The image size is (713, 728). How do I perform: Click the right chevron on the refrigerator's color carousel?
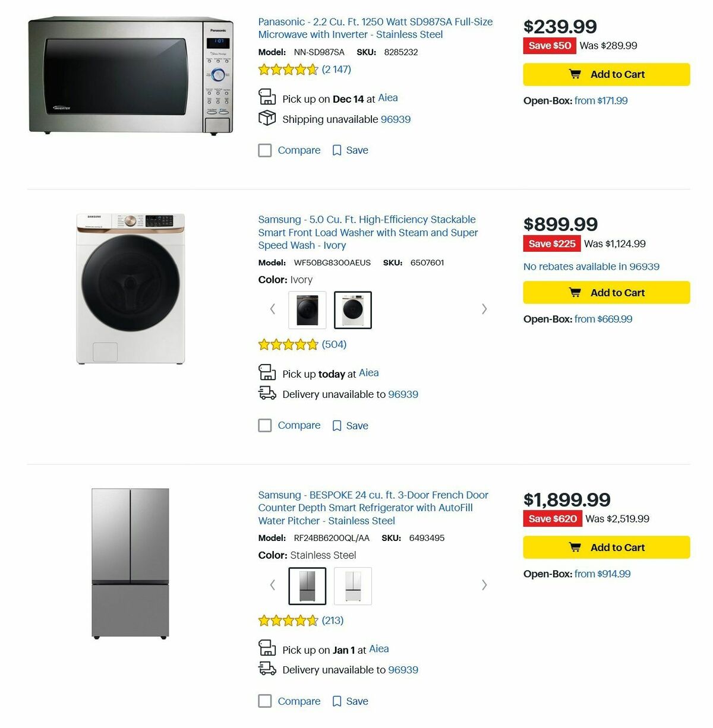pos(484,585)
